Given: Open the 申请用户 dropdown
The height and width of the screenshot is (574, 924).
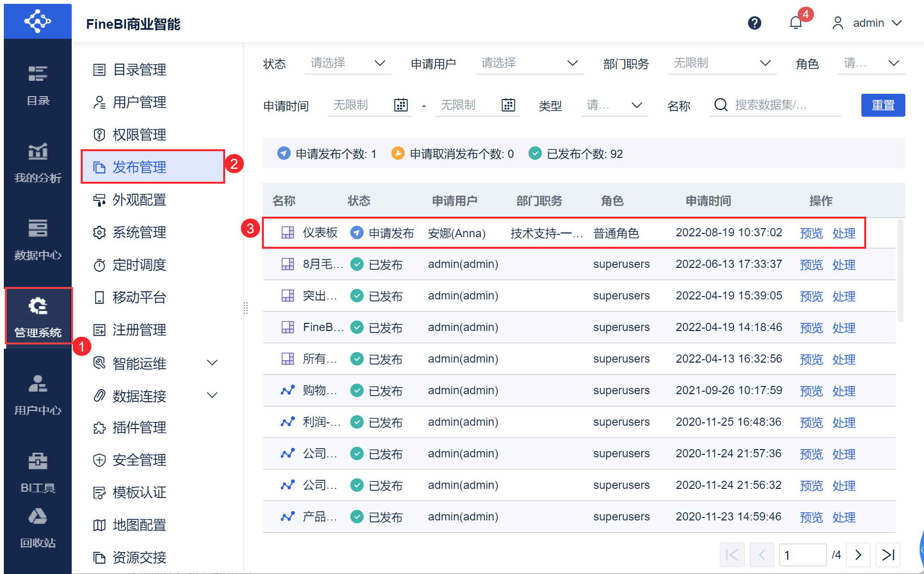Looking at the screenshot, I should (x=529, y=63).
